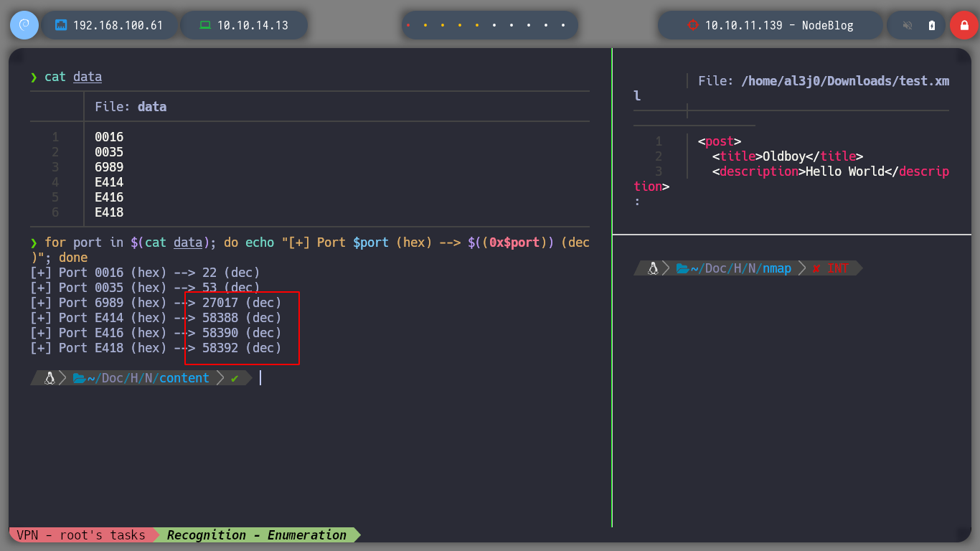
Task: Click the 192.168.100.61 local IP label
Action: click(118, 25)
